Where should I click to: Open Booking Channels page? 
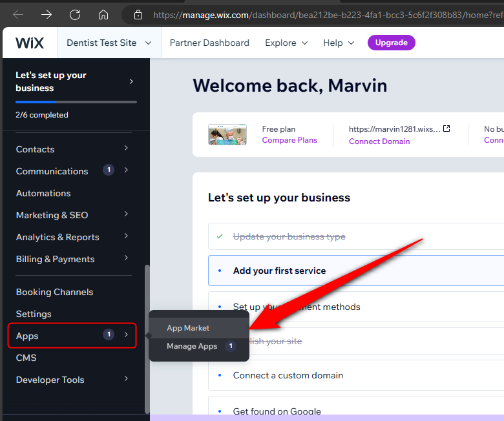55,292
